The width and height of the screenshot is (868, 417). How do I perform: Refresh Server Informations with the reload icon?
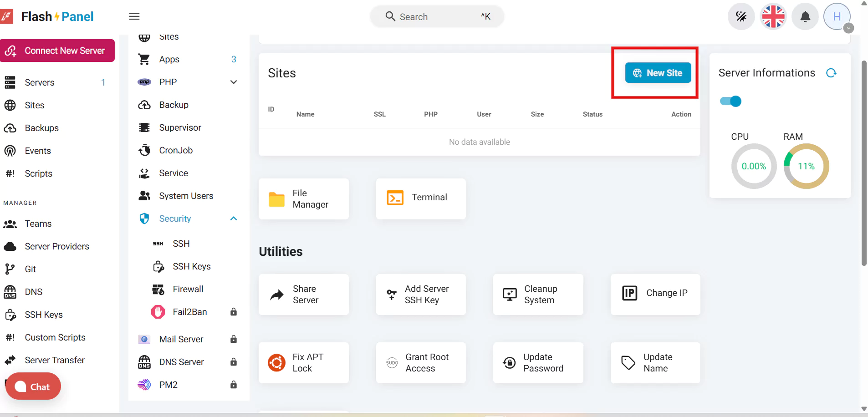(831, 73)
